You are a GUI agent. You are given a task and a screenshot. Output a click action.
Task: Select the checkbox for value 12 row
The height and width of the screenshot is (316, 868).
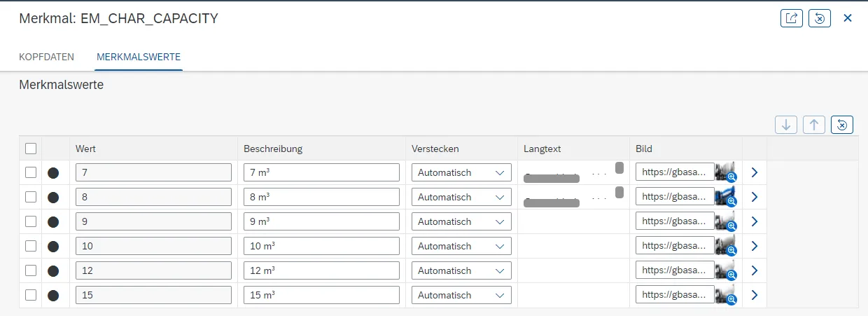31,271
